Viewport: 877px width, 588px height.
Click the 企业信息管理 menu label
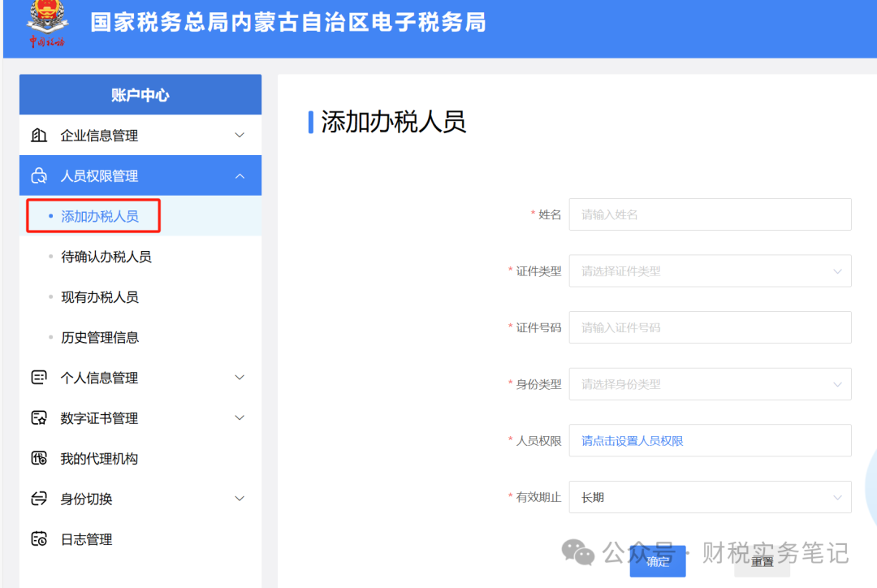tap(99, 136)
